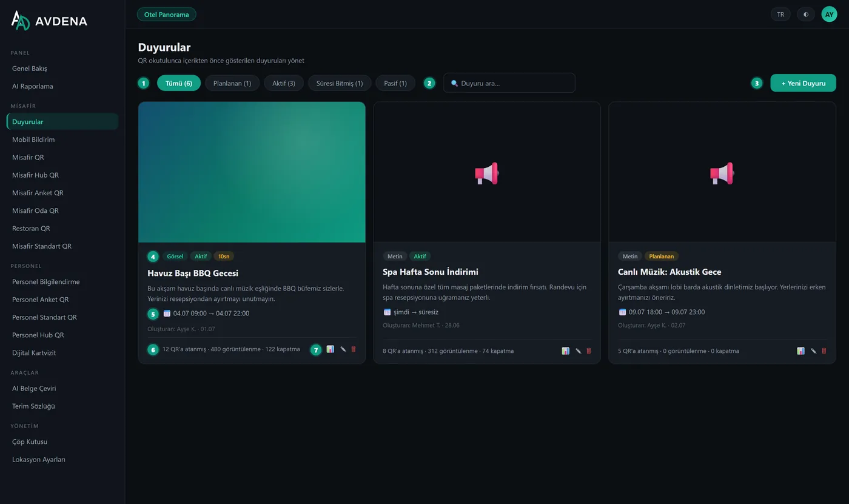Click the magnifier icon in search box
The height and width of the screenshot is (504, 849).
[x=455, y=84]
